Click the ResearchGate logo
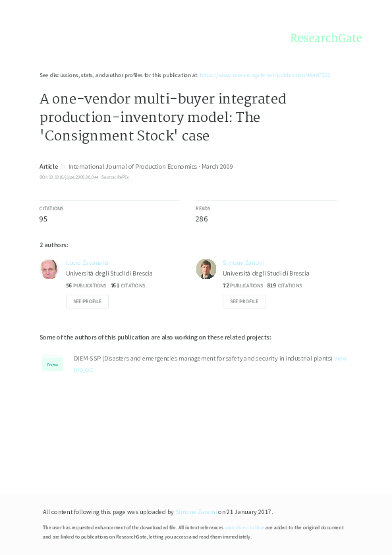This screenshot has width=392, height=555. pyautogui.click(x=327, y=38)
